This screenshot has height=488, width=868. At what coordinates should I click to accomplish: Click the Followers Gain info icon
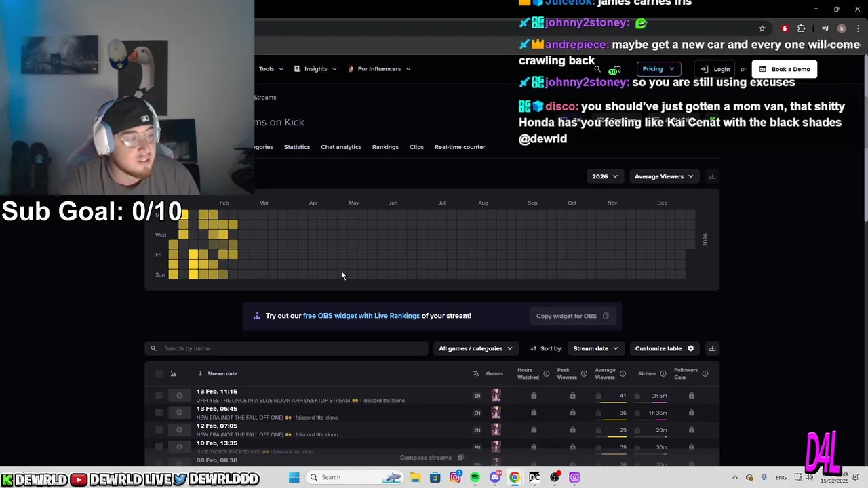coord(705,373)
